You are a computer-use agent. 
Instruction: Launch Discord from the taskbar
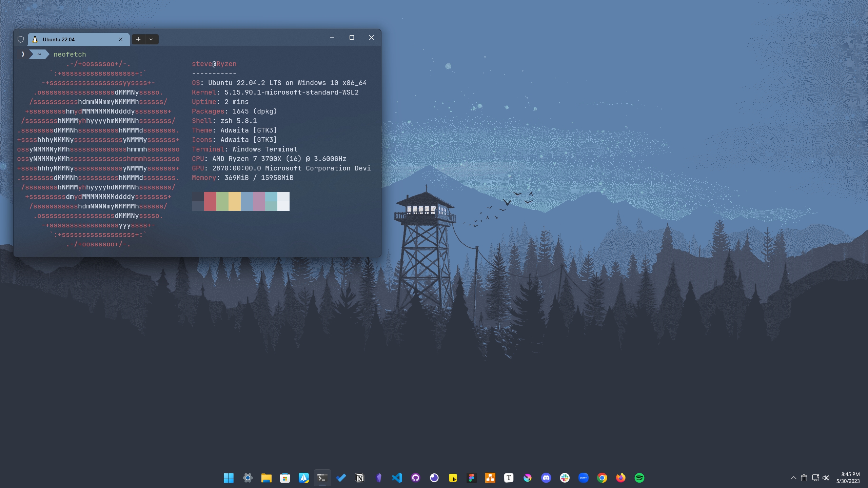point(546,478)
